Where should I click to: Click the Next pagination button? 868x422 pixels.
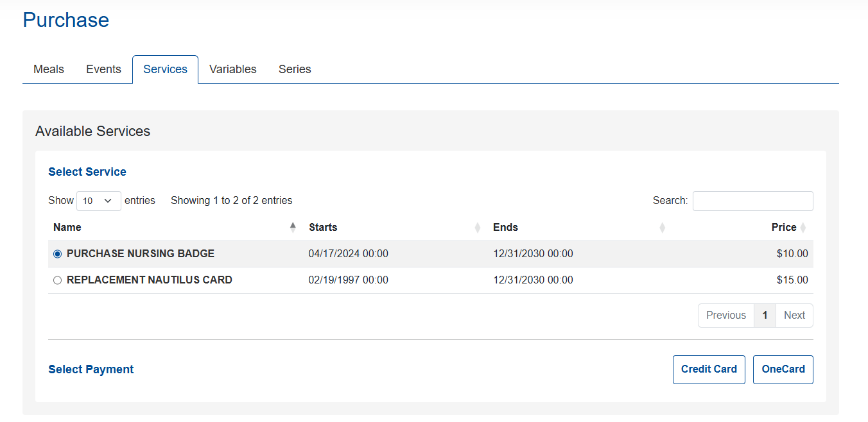pos(794,316)
